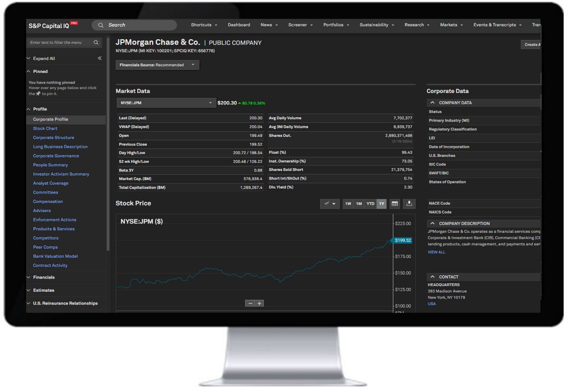Image resolution: width=568 pixels, height=392 pixels.
Task: Collapse the Profile section
Action: click(29, 109)
